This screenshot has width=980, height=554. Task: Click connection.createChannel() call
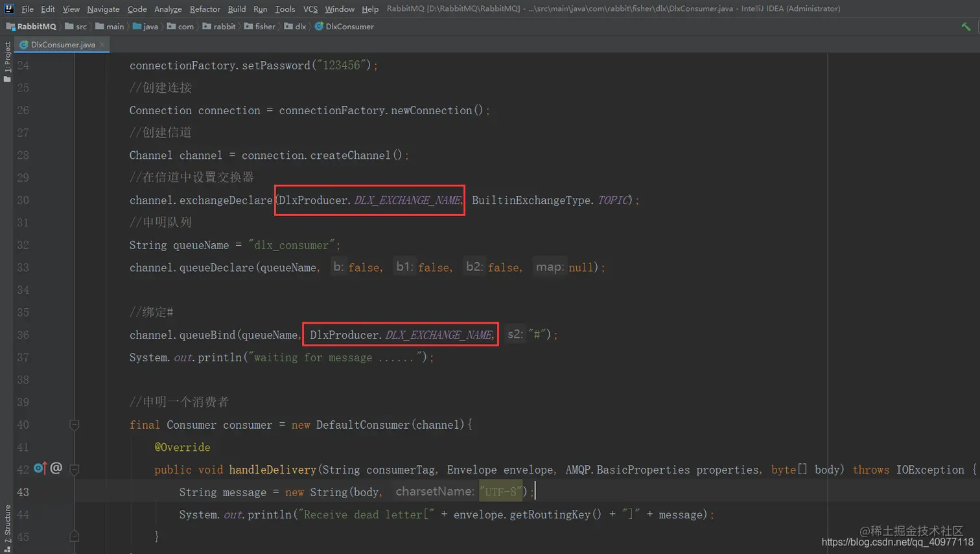322,155
